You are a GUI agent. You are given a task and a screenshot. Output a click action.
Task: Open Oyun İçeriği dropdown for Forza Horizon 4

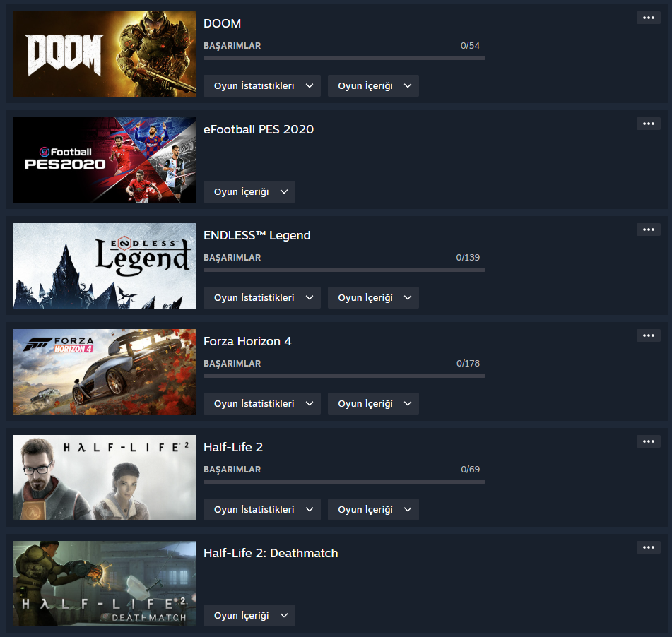point(373,403)
